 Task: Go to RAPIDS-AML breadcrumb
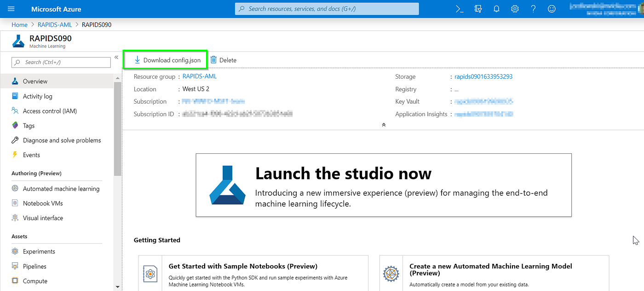[54, 25]
